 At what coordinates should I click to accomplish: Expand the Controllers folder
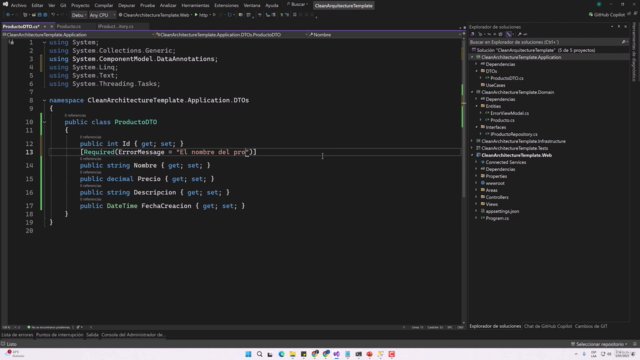tap(477, 198)
